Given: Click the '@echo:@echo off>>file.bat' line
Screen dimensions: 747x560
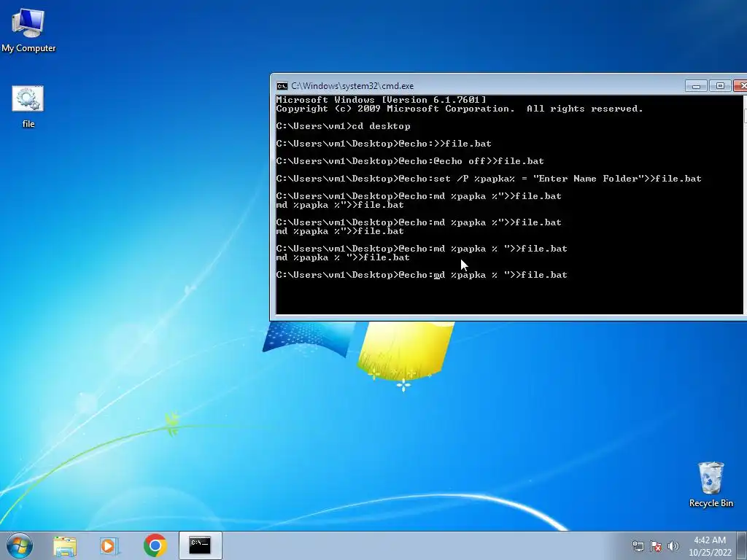Looking at the screenshot, I should pos(410,161).
